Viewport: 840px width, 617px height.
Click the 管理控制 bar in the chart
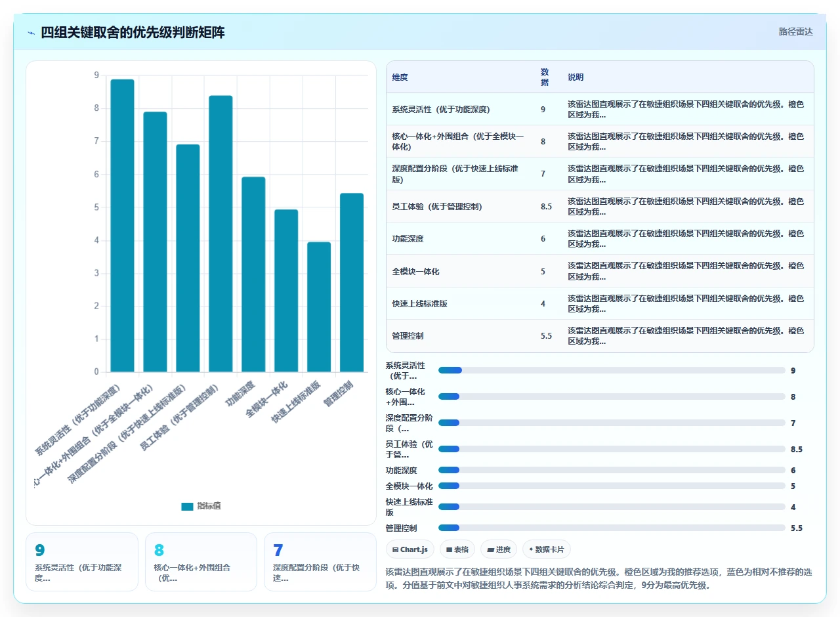(x=352, y=283)
